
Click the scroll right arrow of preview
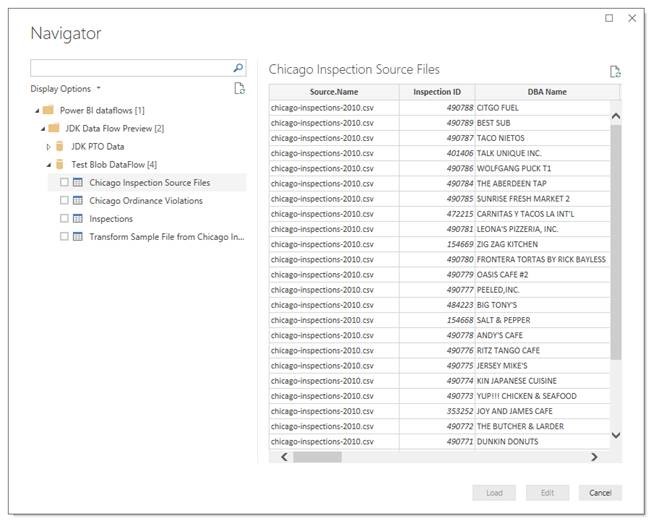(594, 457)
